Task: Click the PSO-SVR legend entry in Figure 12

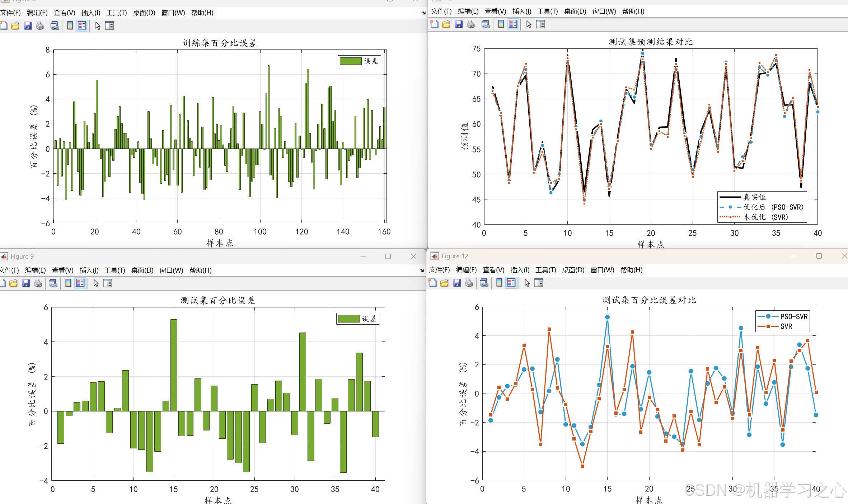Action: point(793,316)
